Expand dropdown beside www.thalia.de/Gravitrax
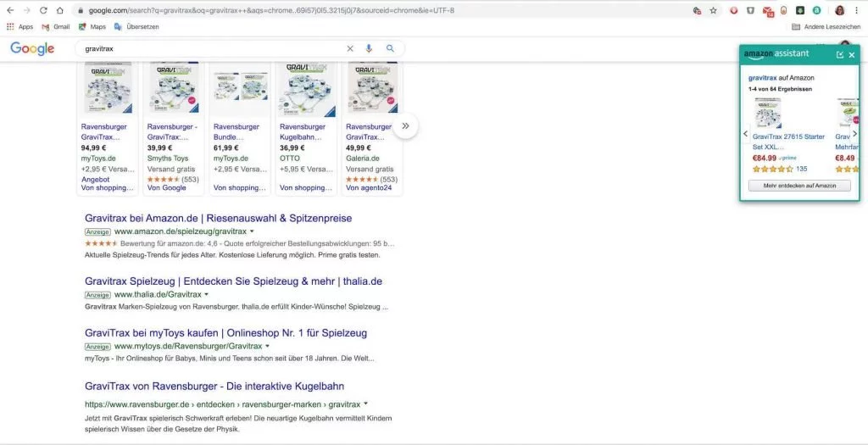Screen dimensions: 868x445 point(207,294)
